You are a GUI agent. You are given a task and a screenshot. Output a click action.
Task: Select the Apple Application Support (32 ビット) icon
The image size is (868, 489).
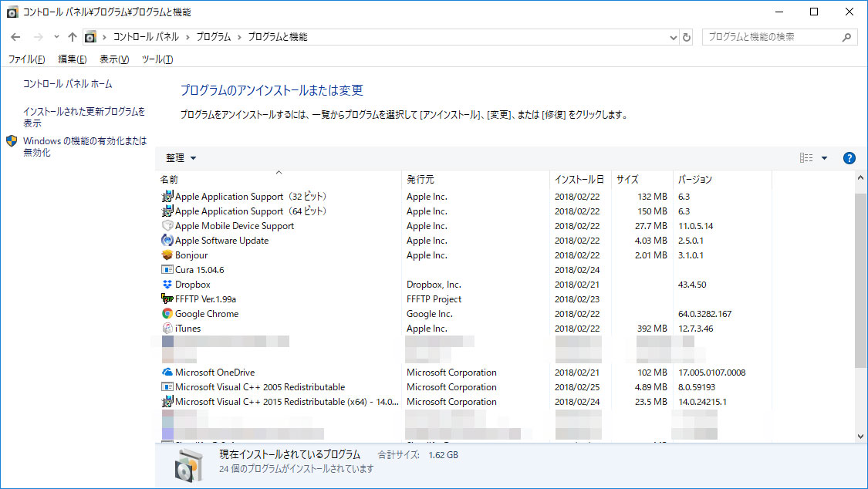(167, 197)
